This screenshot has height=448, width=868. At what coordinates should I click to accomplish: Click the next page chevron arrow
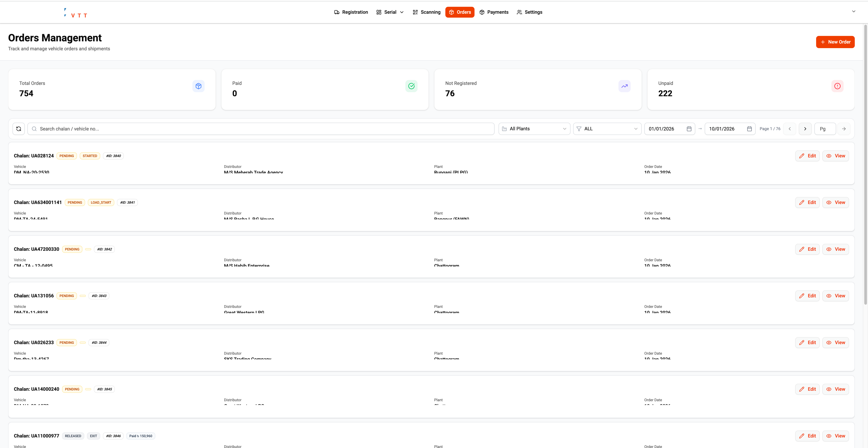[805, 128]
